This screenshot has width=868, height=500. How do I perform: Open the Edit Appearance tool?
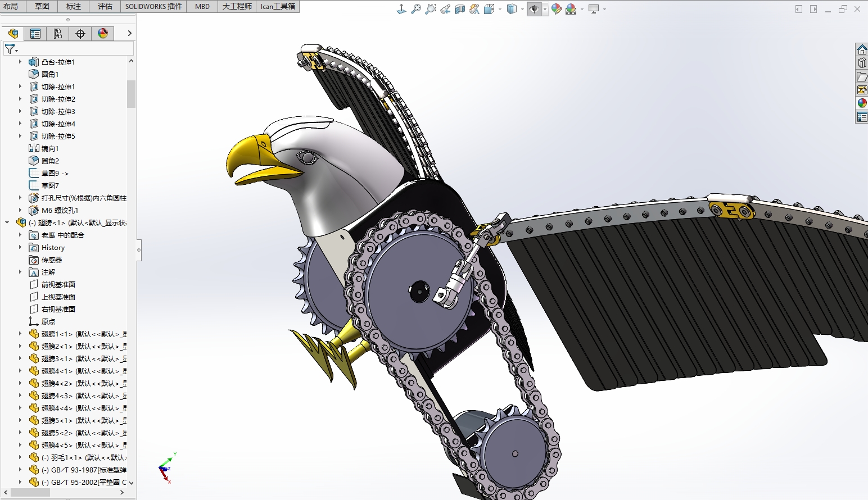click(x=557, y=9)
